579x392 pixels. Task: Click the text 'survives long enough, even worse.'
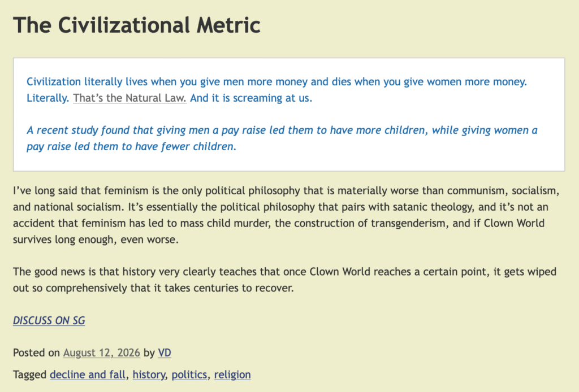pyautogui.click(x=96, y=239)
